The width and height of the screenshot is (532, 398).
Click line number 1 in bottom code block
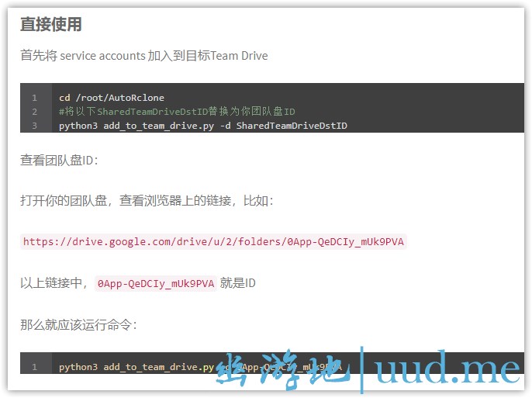[35, 367]
